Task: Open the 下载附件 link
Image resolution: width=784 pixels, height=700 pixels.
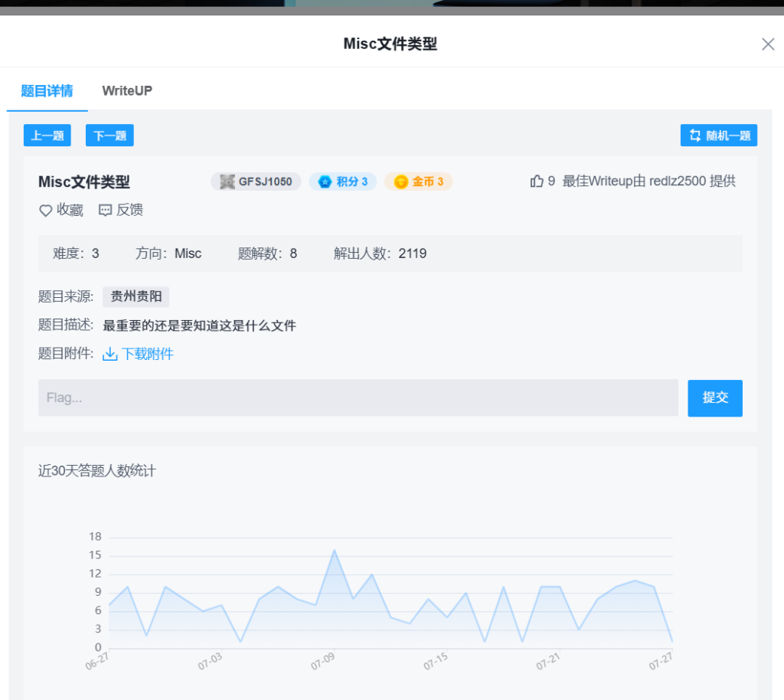Action: pyautogui.click(x=148, y=354)
